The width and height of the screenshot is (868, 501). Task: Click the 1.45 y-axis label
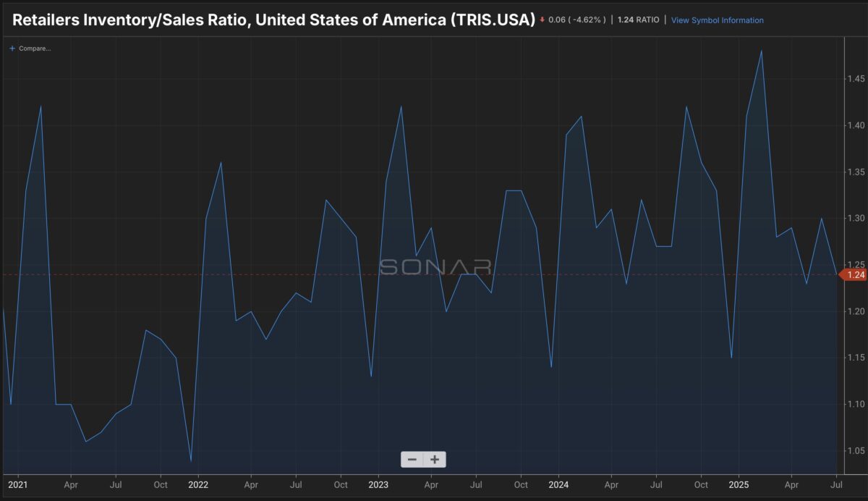pos(856,78)
